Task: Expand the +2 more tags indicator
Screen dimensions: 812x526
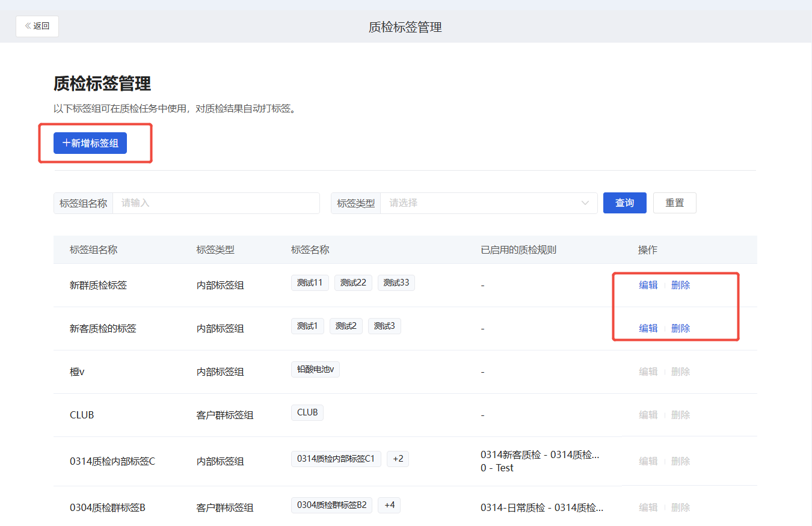Action: [398, 459]
